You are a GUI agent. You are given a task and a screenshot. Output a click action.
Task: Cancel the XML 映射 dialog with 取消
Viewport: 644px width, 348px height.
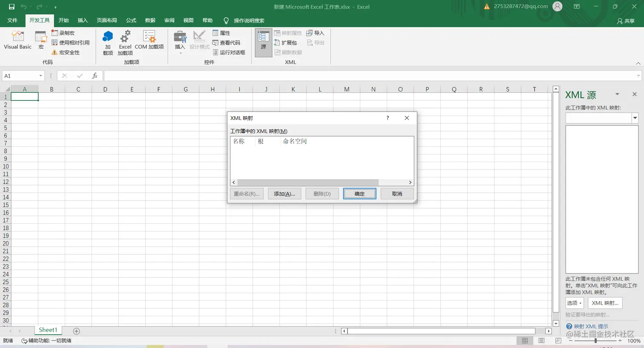tap(397, 194)
